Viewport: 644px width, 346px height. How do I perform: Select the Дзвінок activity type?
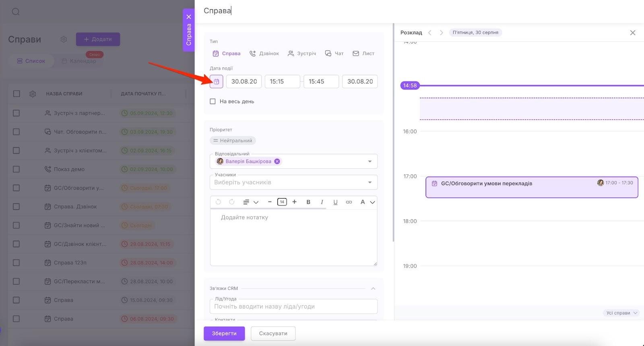pyautogui.click(x=264, y=53)
